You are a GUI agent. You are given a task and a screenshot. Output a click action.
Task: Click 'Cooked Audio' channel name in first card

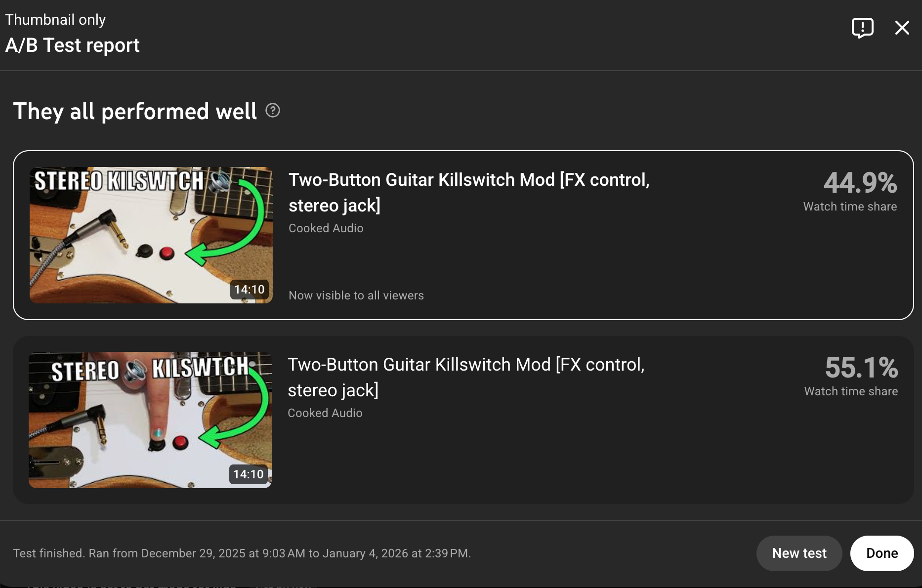[326, 228]
